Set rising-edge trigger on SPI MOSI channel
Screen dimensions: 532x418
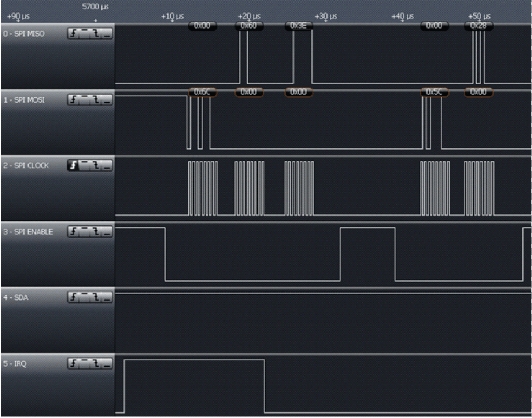(x=73, y=98)
